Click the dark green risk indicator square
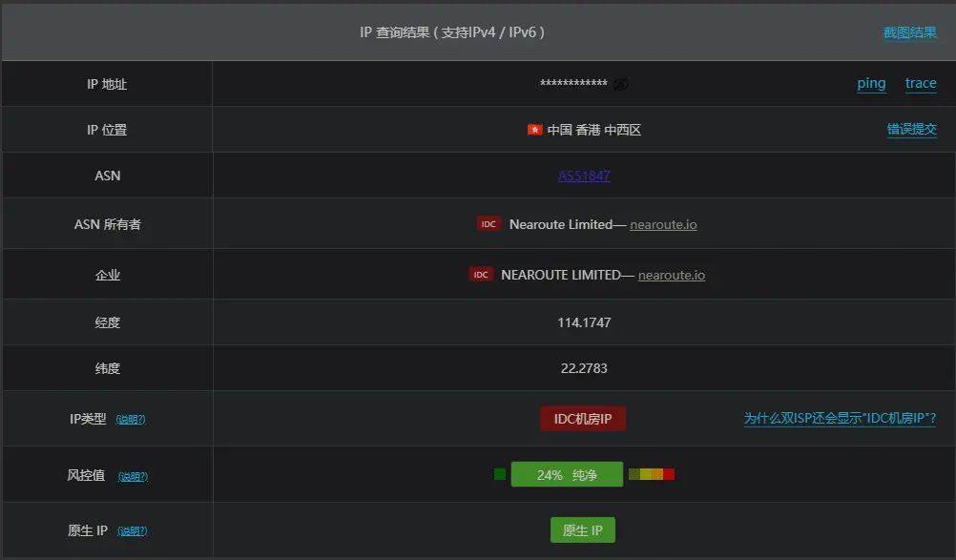 click(500, 474)
